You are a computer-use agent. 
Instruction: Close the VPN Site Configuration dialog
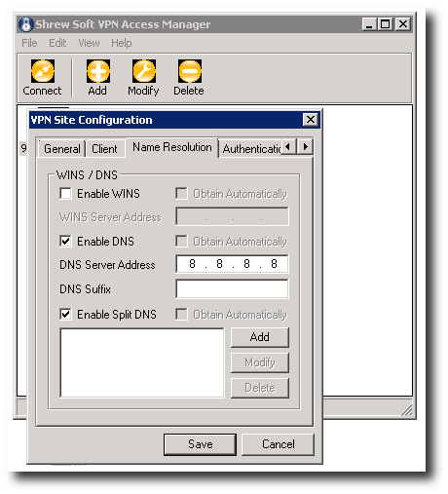311,120
